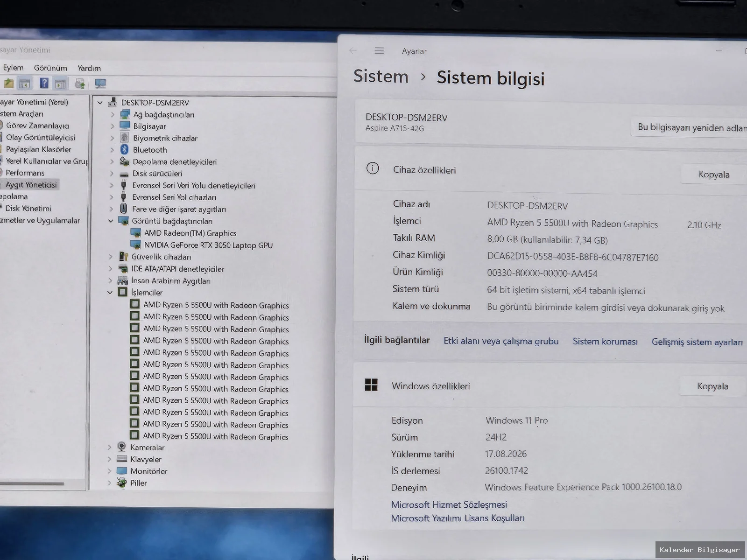Click the model name Aspire A715-42G
This screenshot has height=560, width=747.
(395, 128)
